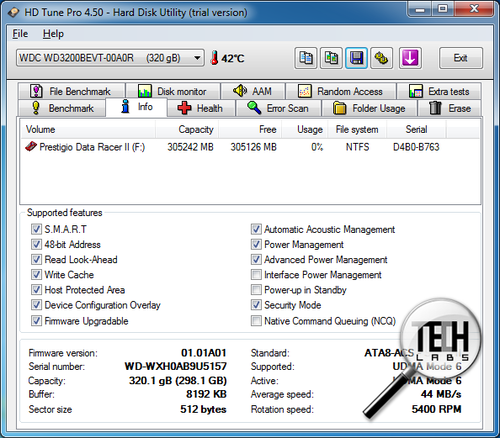Toggle the Read Look-Ahead checkbox
This screenshot has height=438, width=500.
click(x=36, y=259)
